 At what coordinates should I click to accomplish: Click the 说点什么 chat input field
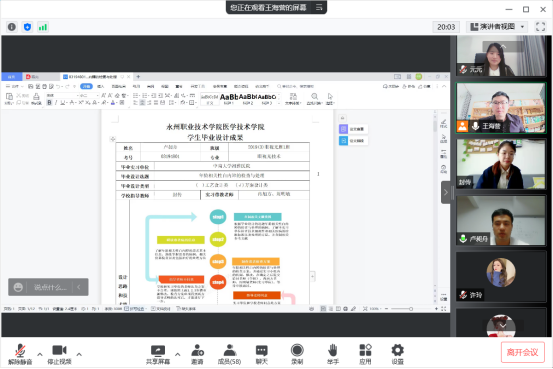(x=49, y=287)
